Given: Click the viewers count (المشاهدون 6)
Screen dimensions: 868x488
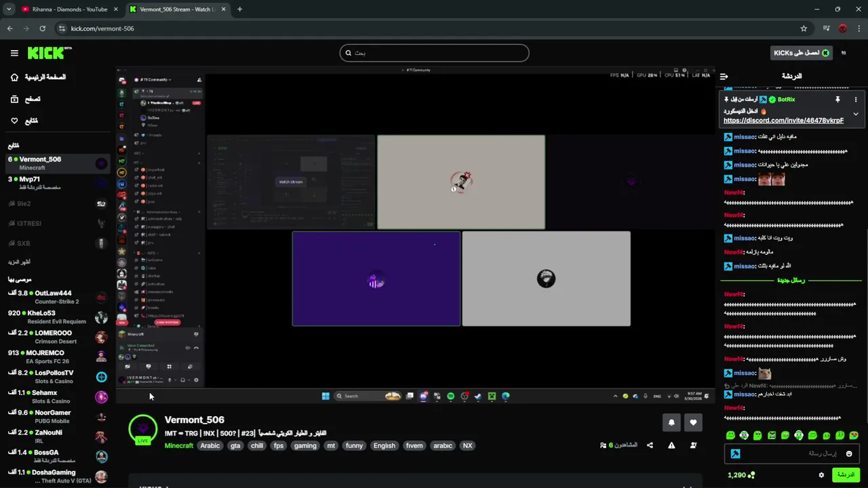Looking at the screenshot, I should point(619,445).
